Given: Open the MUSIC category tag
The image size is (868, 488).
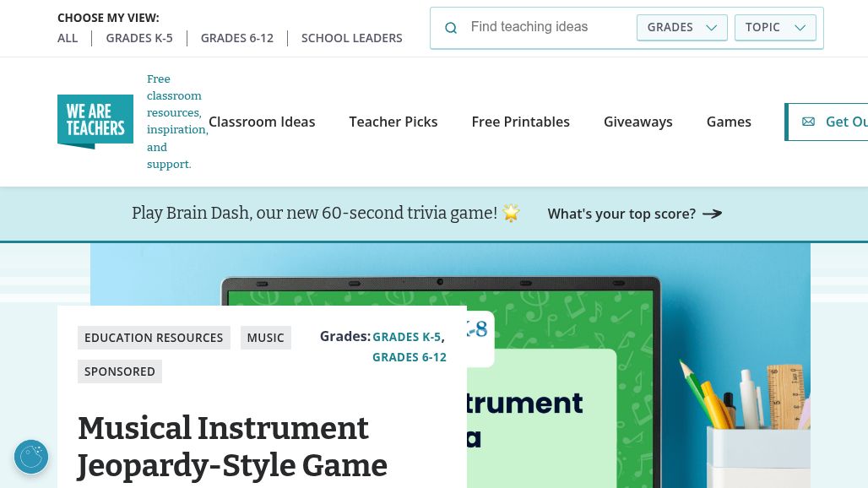Looking at the screenshot, I should coord(266,338).
